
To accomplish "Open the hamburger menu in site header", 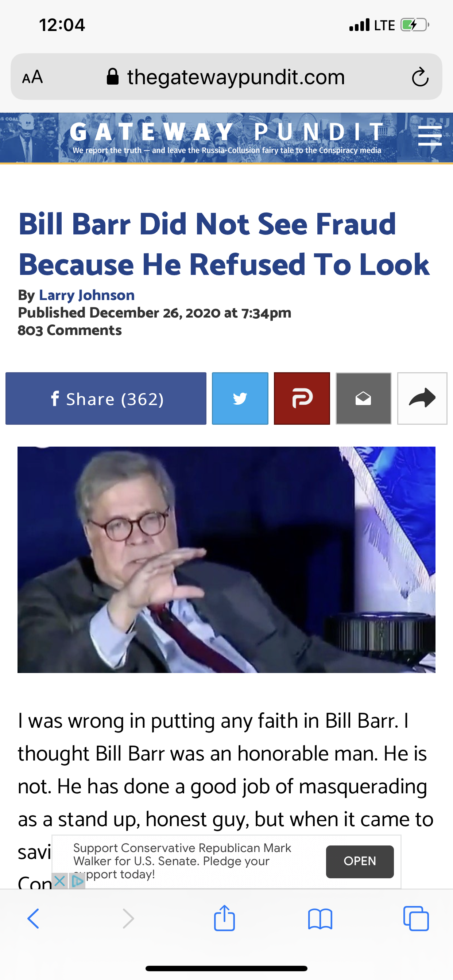I will [430, 136].
